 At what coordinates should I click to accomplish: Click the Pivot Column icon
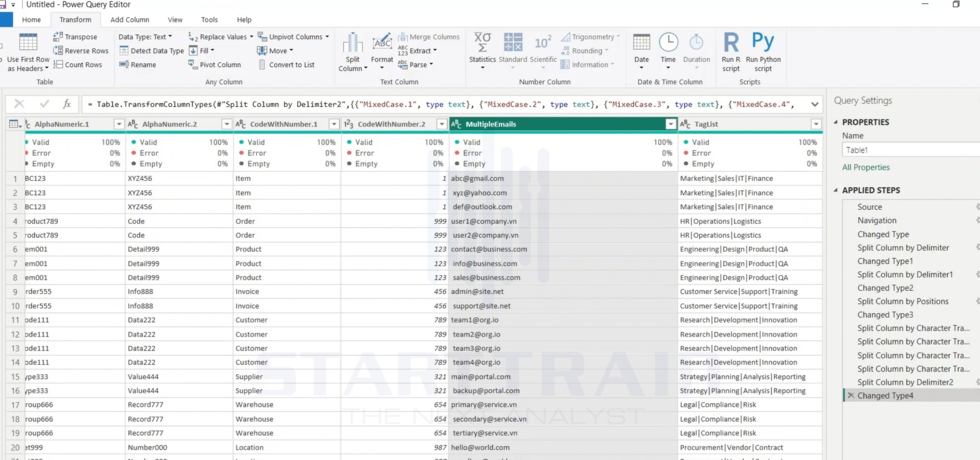click(x=193, y=64)
